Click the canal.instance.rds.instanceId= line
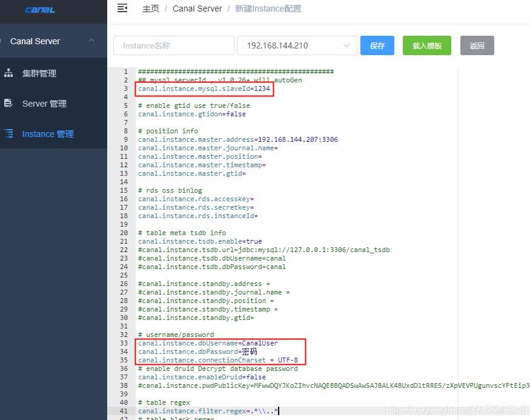530x420 pixels. point(197,216)
